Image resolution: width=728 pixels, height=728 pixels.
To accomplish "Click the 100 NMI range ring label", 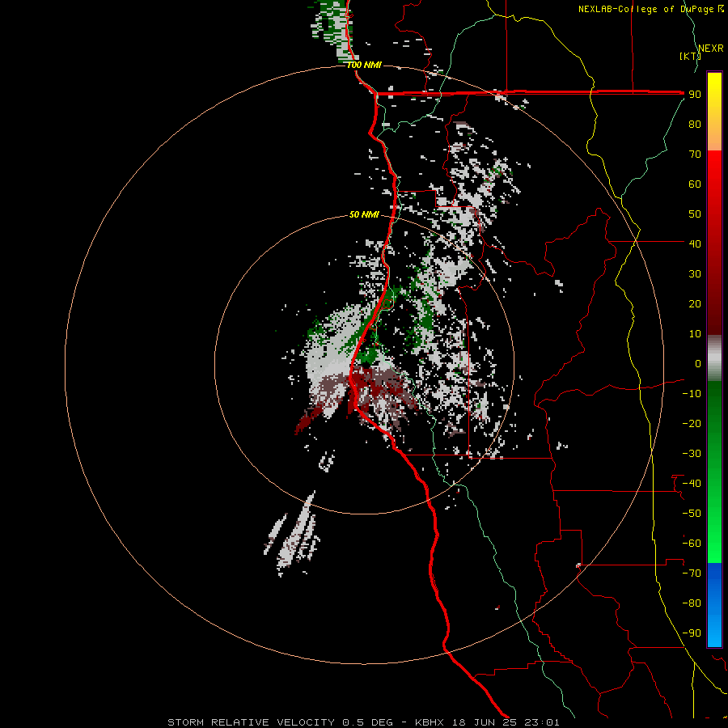I will [x=364, y=65].
